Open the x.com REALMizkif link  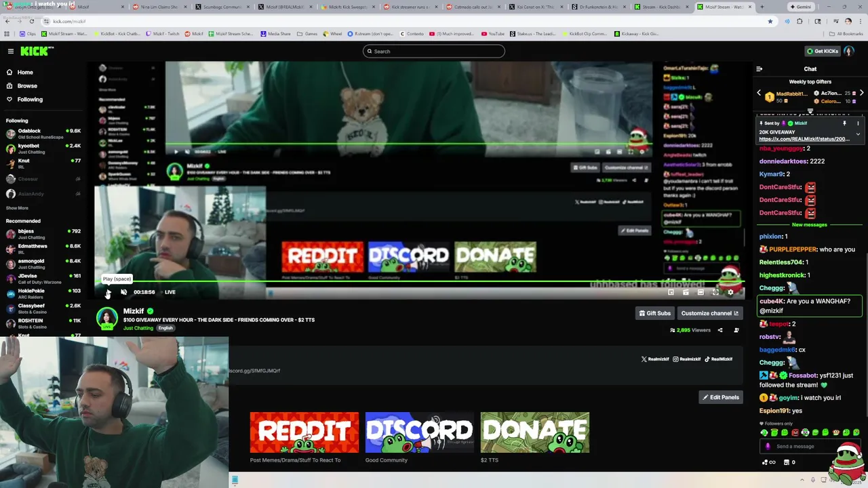(804, 139)
